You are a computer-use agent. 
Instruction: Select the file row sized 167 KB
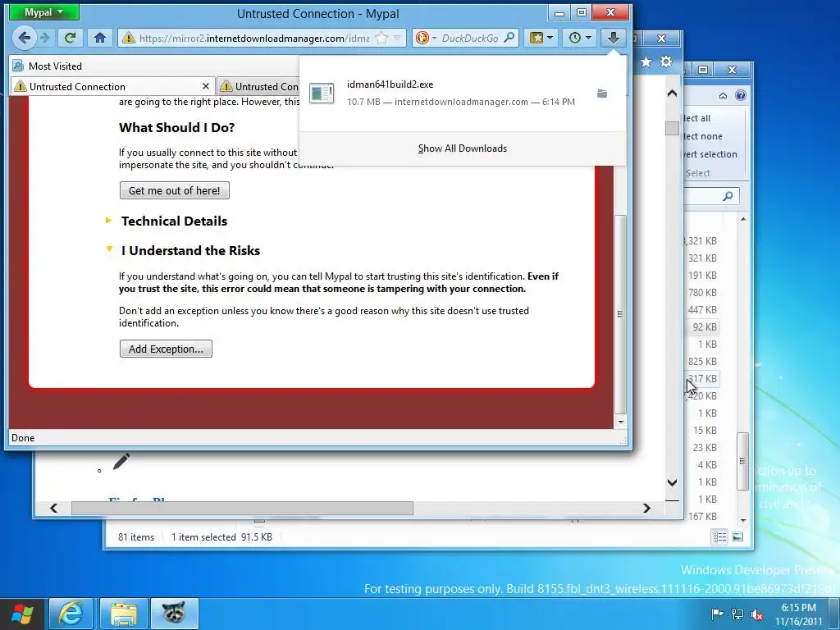[703, 517]
